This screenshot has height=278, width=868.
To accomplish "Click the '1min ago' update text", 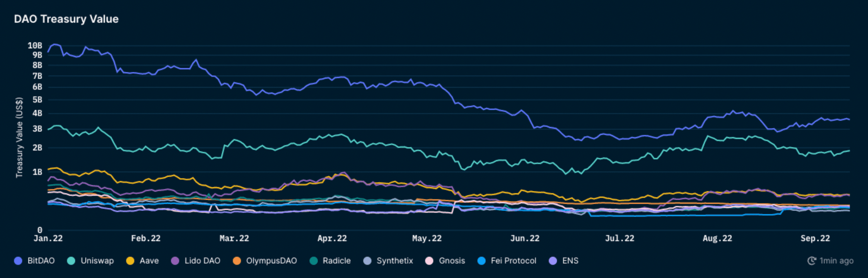I will coord(836,261).
